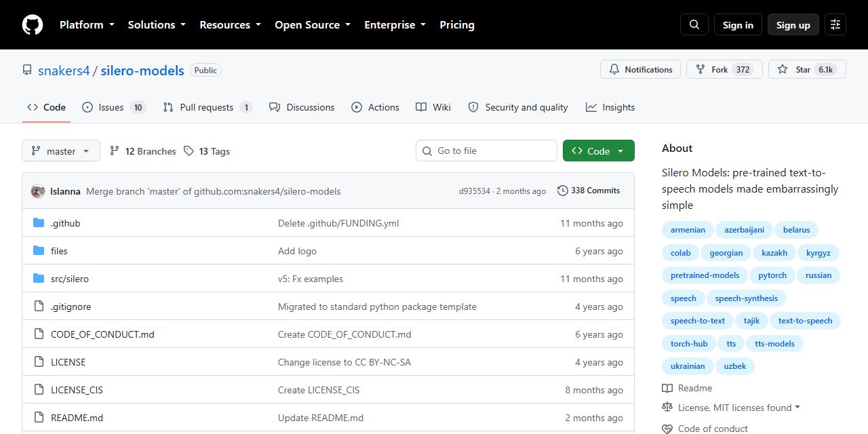Select the pytorch topic tag

pos(772,275)
